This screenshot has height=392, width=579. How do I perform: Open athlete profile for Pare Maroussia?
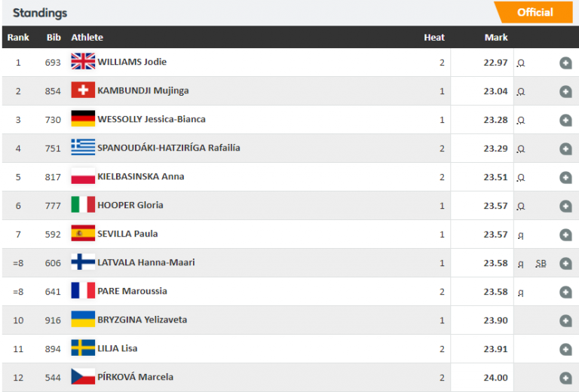tap(132, 291)
